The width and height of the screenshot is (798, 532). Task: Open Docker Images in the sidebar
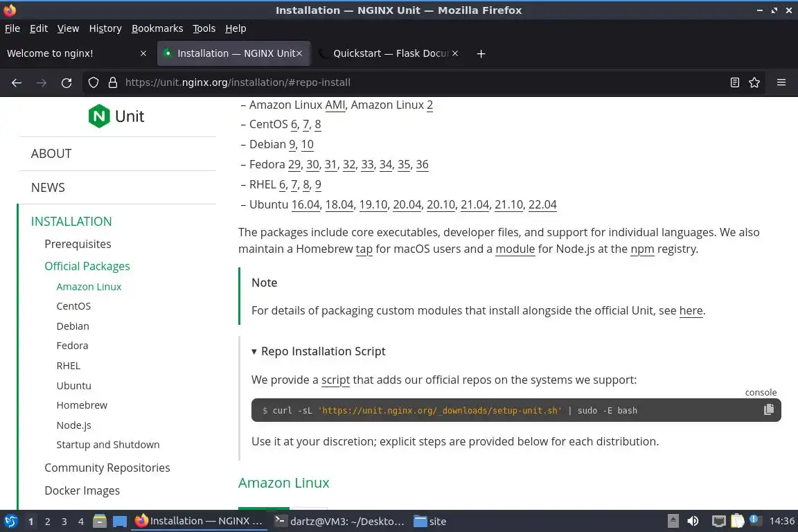click(82, 490)
